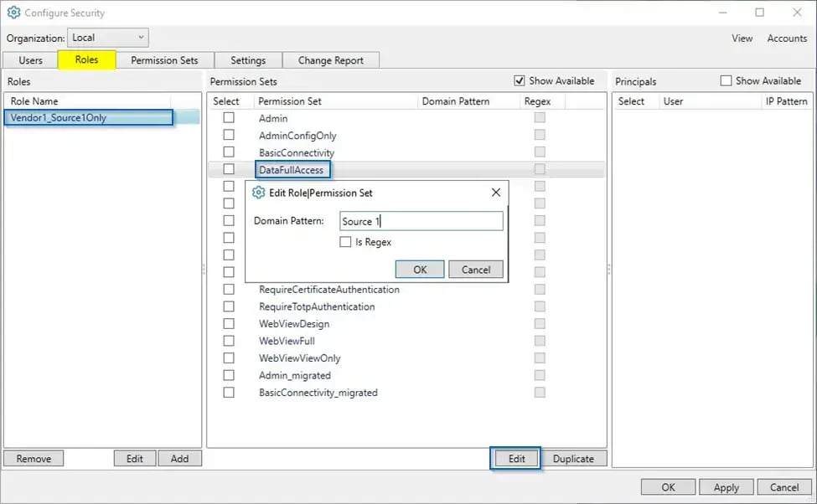
Task: Cancel the Edit Role|Permission Set dialog
Action: (475, 269)
